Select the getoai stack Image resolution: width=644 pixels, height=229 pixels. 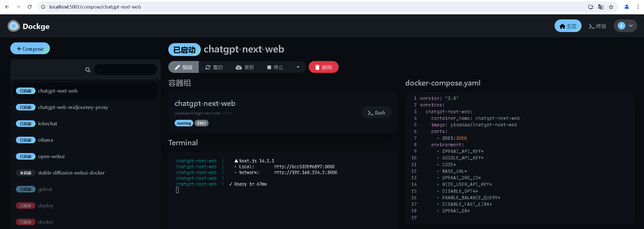(x=85, y=189)
